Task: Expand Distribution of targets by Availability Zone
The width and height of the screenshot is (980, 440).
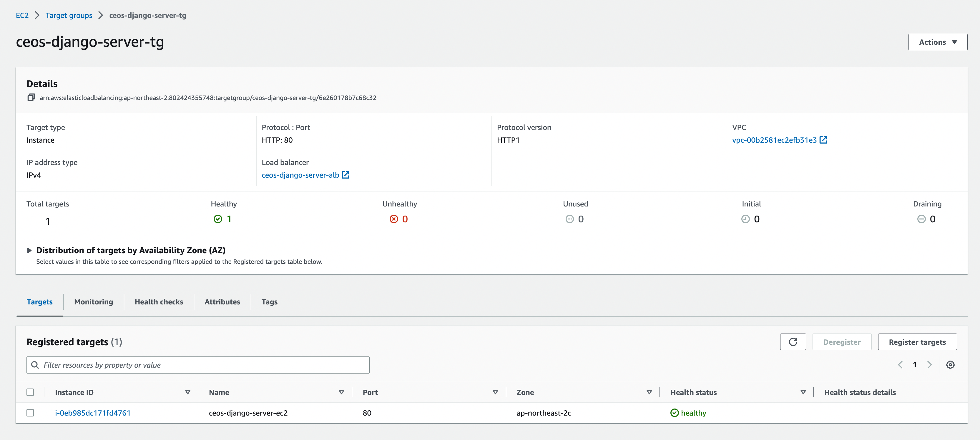Action: 29,250
